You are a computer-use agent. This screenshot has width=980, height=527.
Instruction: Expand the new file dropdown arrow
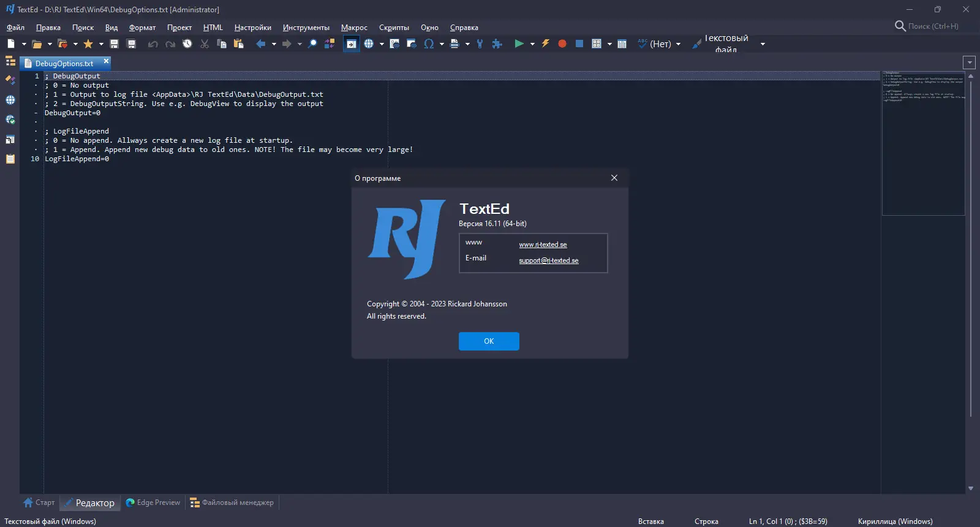click(24, 44)
